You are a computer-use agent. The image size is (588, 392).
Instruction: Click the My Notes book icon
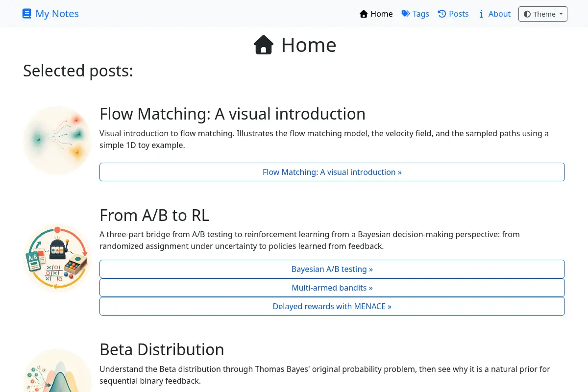pos(27,14)
